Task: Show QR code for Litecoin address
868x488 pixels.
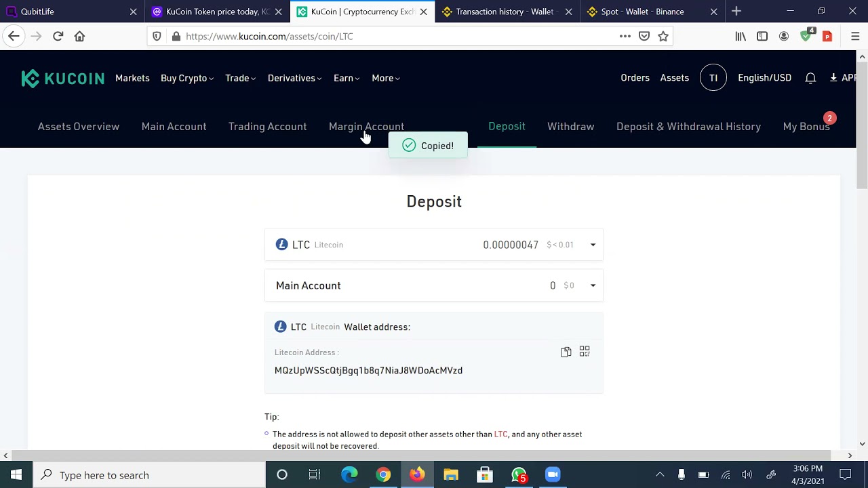Action: click(585, 351)
